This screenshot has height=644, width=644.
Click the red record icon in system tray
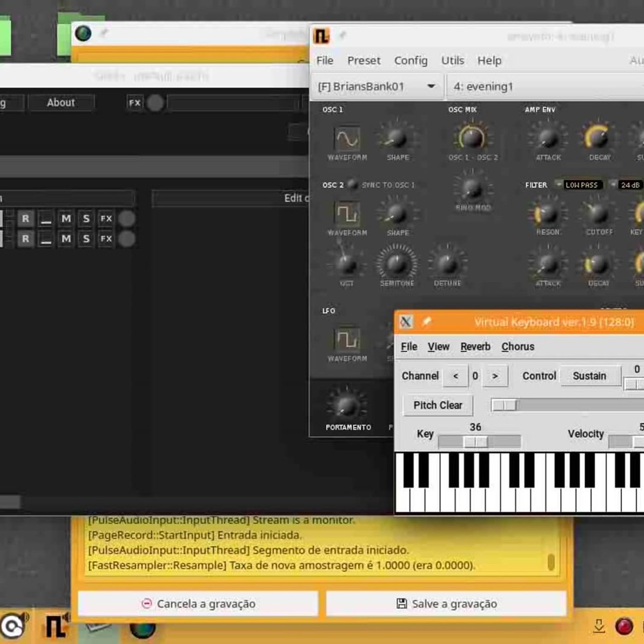pyautogui.click(x=624, y=626)
